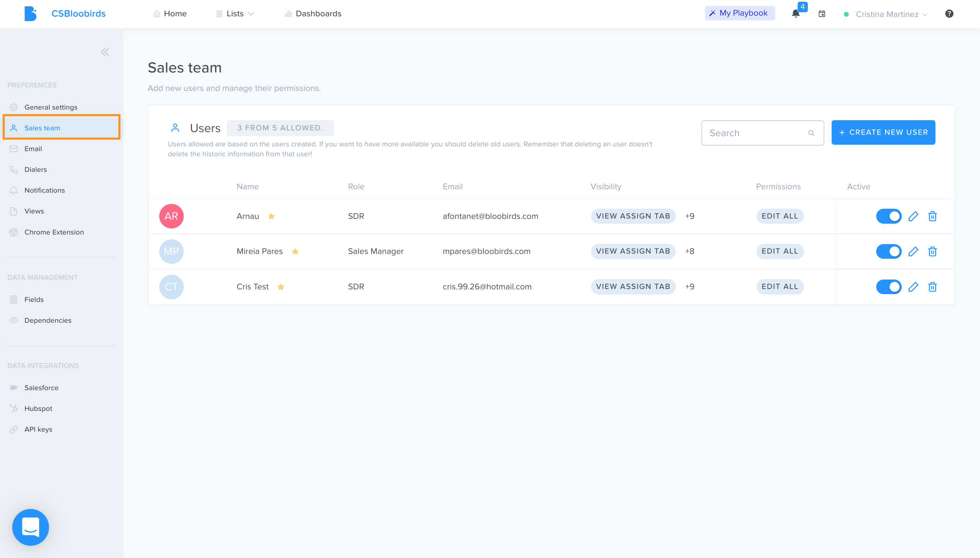This screenshot has height=558, width=980.
Task: Click +8 visibility count for Mireia Pares
Action: [689, 251]
